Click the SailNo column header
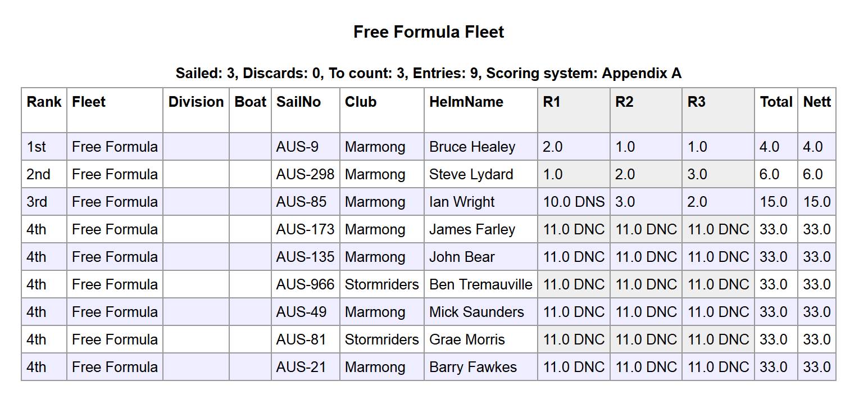 [298, 102]
